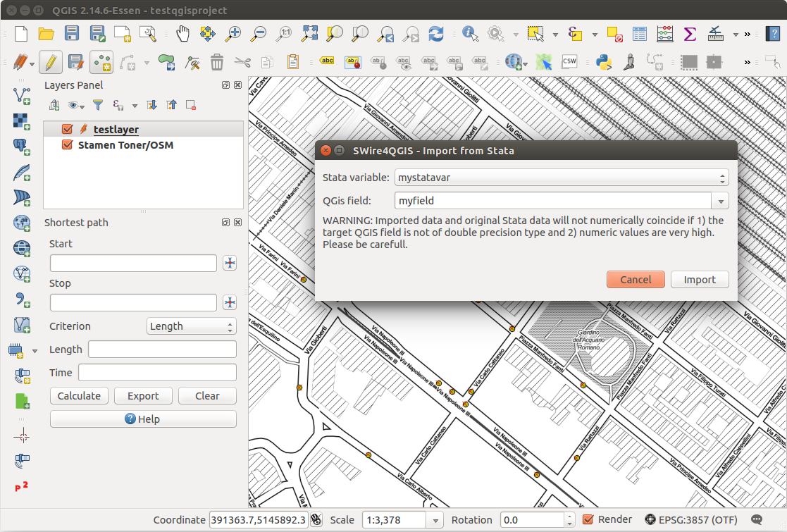This screenshot has height=532, width=787.
Task: Toggle mouse extents display beside coordinate
Action: point(316,519)
